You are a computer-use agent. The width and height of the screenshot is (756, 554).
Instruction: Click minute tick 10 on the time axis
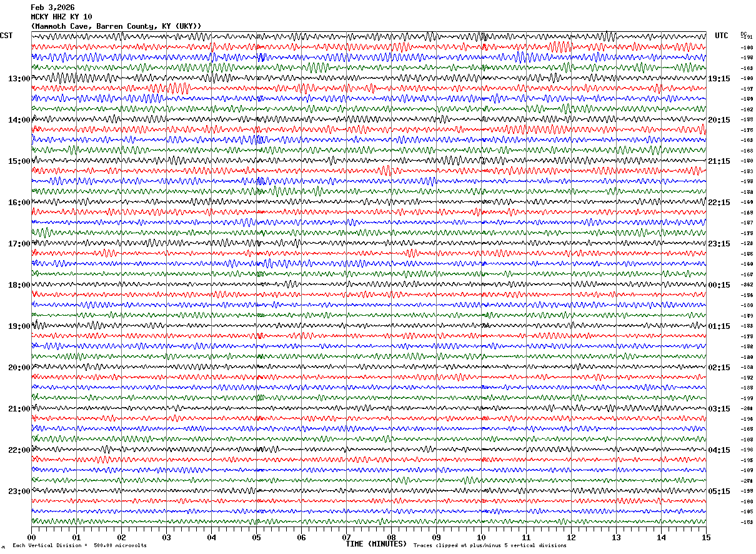(481, 537)
